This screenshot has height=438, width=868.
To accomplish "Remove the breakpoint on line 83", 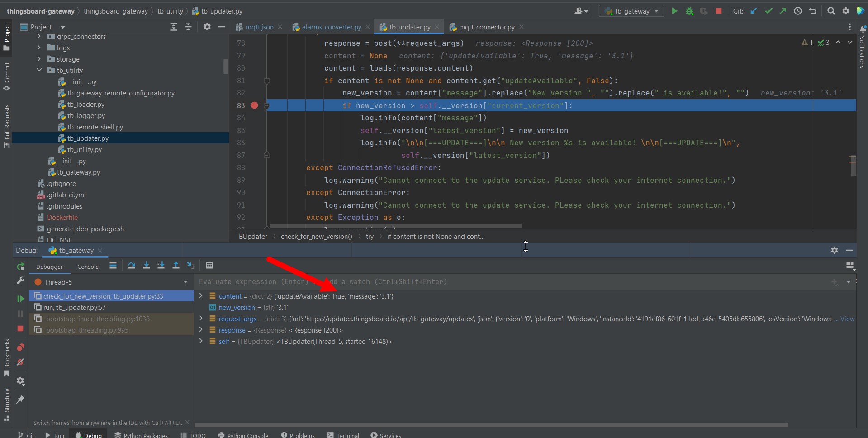I will pyautogui.click(x=255, y=105).
